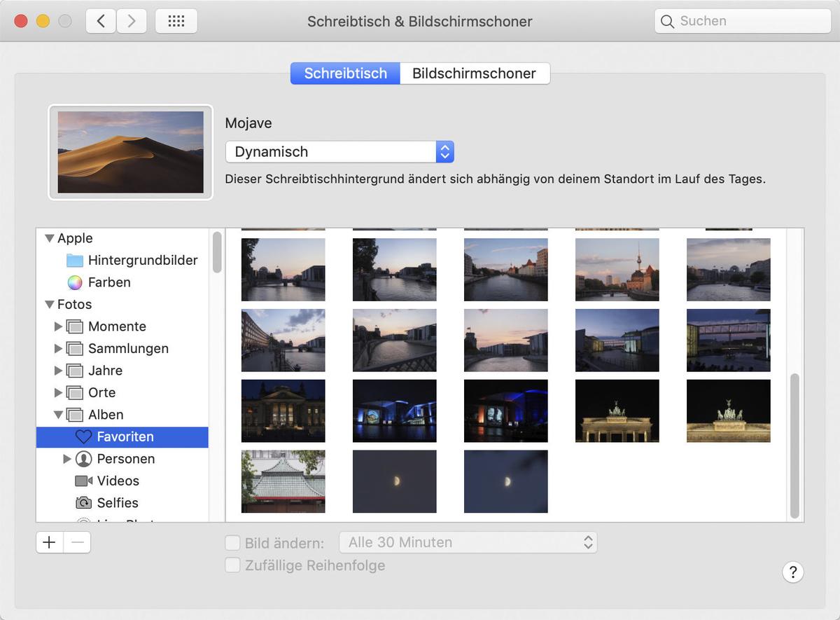Collapse the Apple section
Viewport: 840px width, 620px height.
(49, 238)
